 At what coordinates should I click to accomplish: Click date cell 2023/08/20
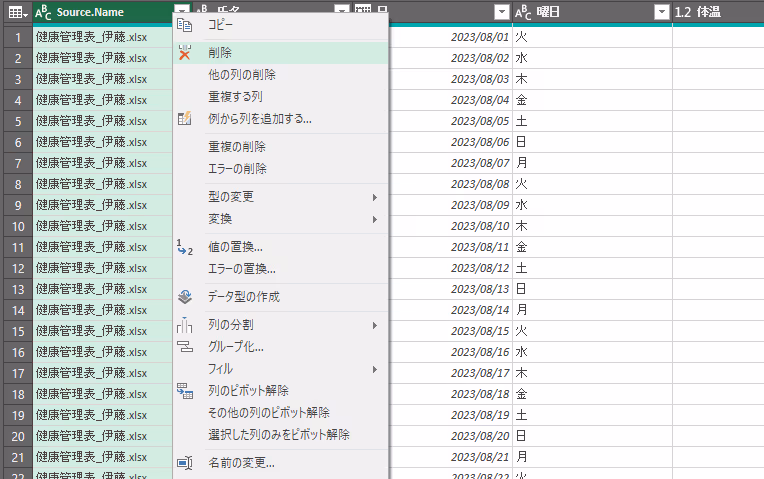tap(479, 436)
